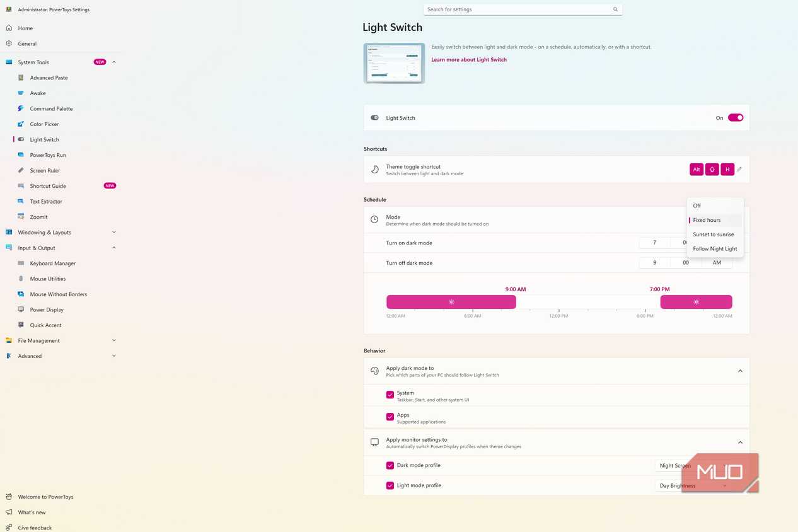The width and height of the screenshot is (798, 532).
Task: Uncheck the Apps checkbox
Action: point(390,417)
